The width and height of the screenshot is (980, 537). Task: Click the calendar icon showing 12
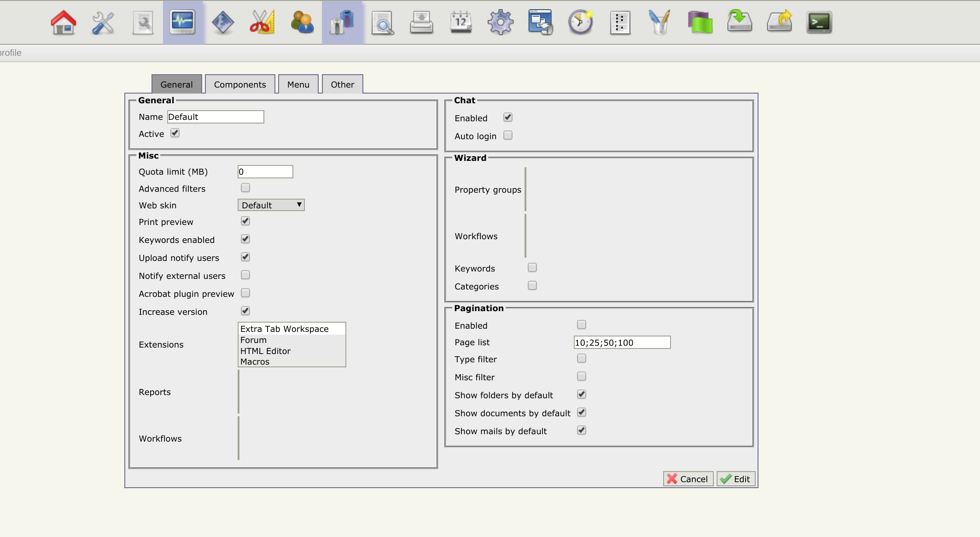(461, 22)
